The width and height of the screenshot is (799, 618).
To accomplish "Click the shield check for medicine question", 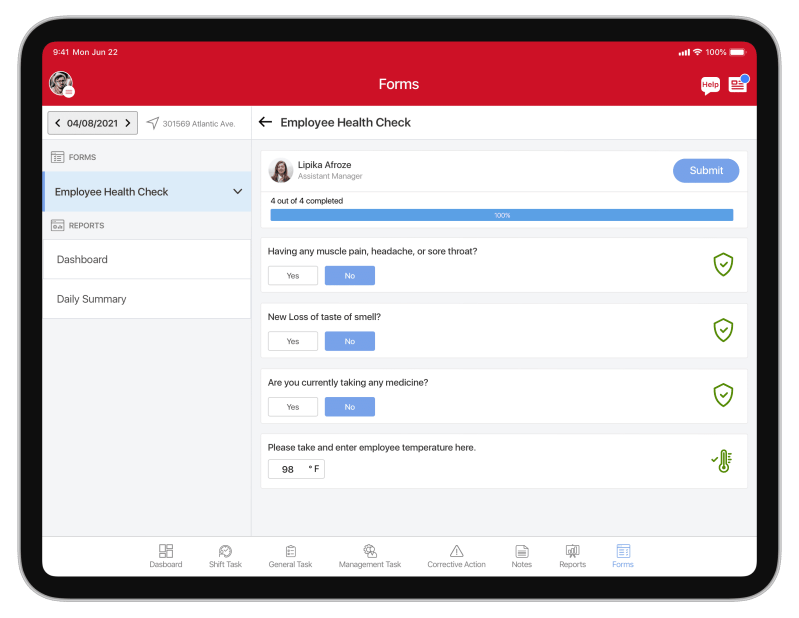I will click(723, 395).
